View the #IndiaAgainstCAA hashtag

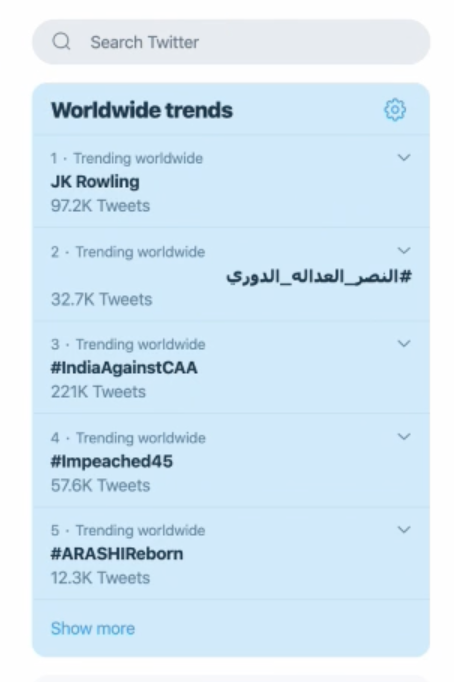click(x=124, y=368)
